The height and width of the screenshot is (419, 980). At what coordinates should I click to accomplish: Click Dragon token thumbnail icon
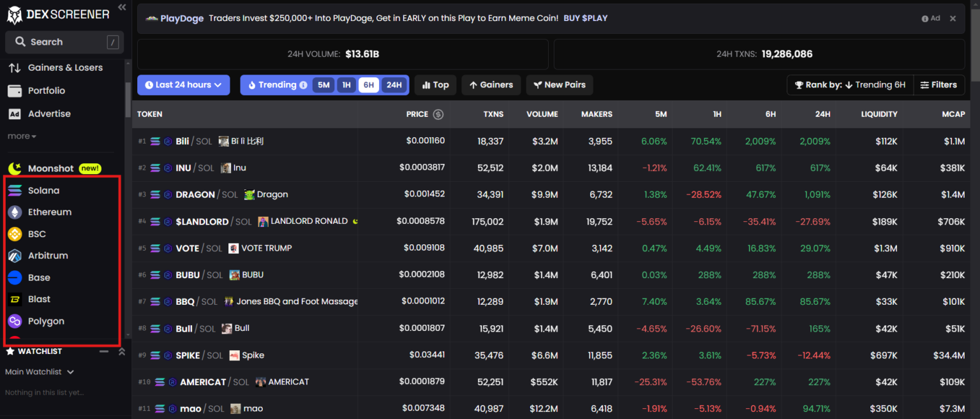tap(249, 195)
